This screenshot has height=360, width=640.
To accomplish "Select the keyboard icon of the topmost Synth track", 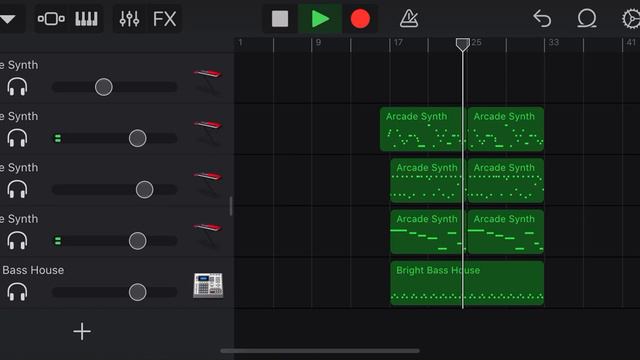I will 208,82.
